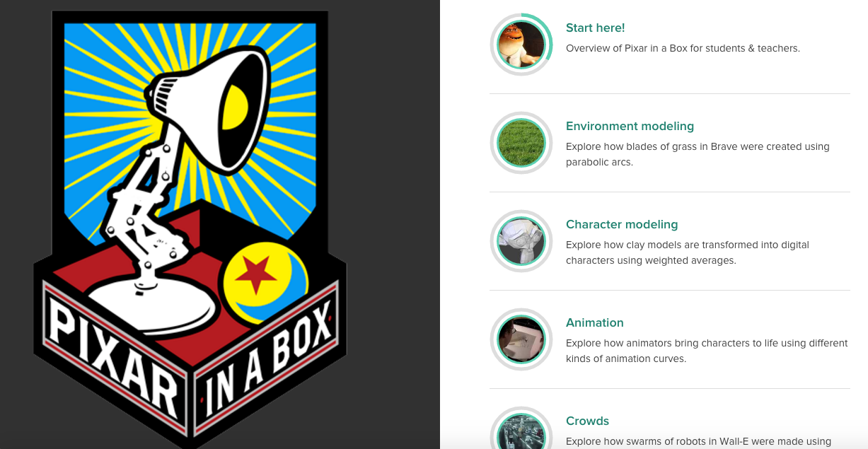Click the swarms of robots description text
The image size is (868, 449).
698,441
